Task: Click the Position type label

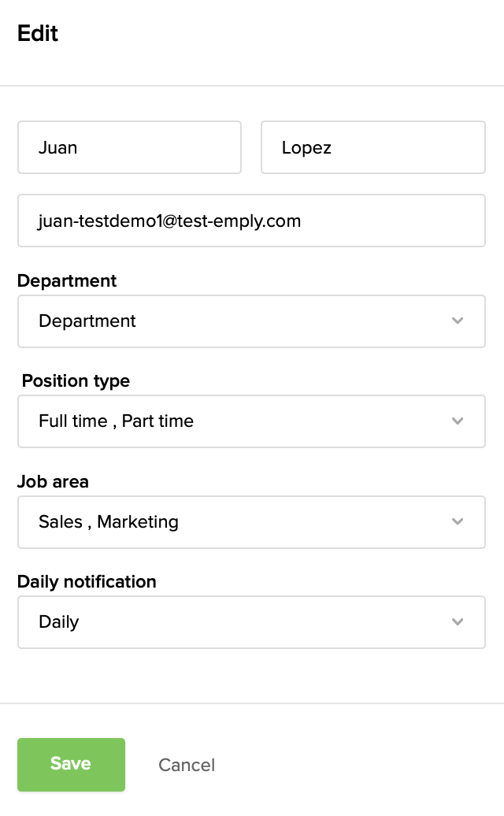Action: point(76,381)
